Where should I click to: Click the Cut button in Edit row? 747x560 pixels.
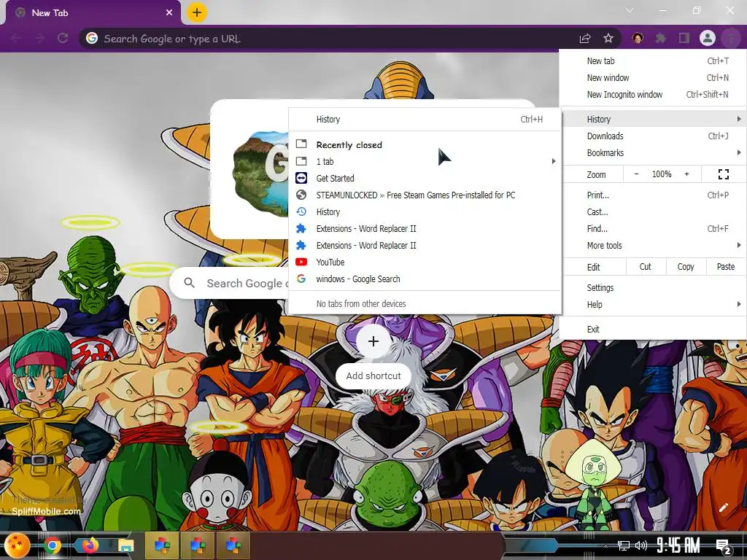[x=645, y=267]
